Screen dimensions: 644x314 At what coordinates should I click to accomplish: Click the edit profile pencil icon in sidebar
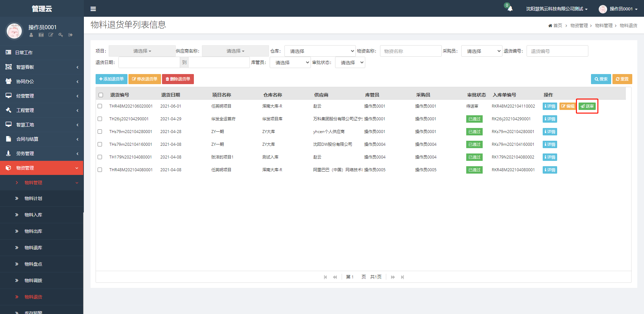click(x=51, y=35)
